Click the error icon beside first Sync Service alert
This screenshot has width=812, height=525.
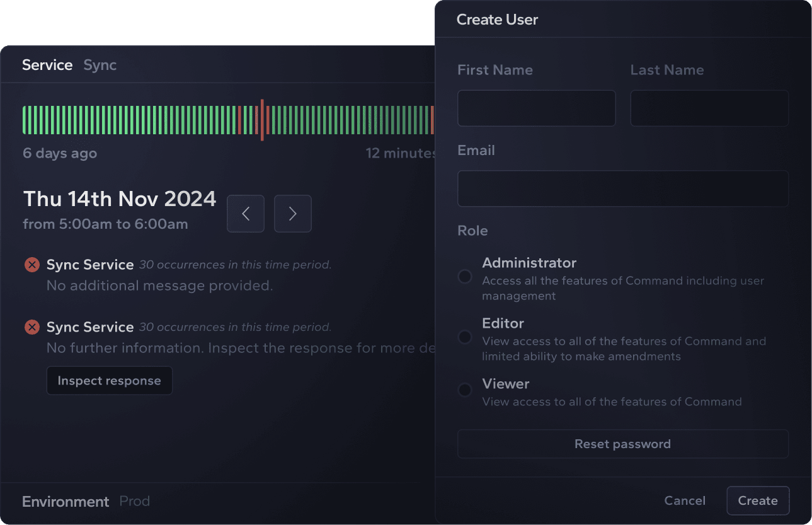[x=32, y=265]
